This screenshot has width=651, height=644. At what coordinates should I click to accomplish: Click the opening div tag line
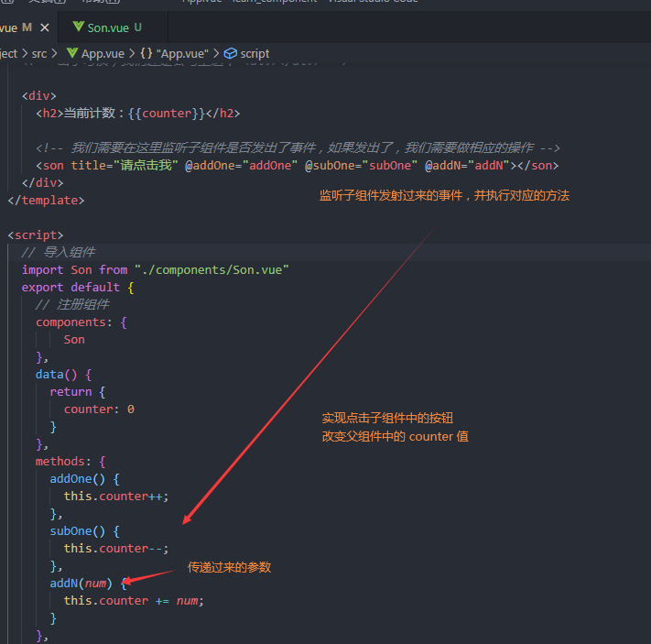coord(39,96)
